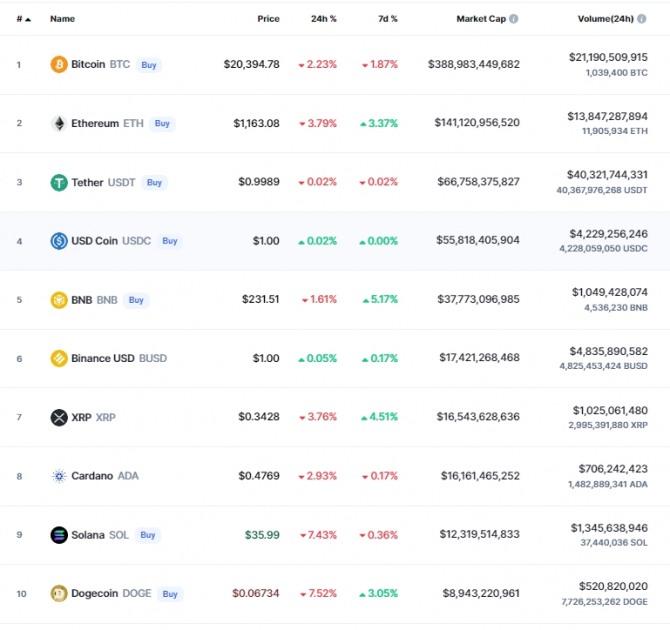The height and width of the screenshot is (630, 670).
Task: Sort table by 7d % column
Action: [387, 19]
